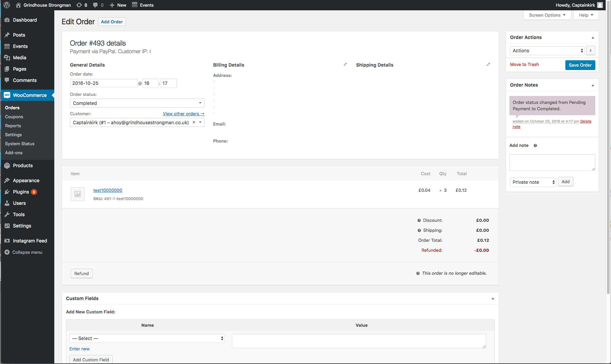Open the Actions dropdown
611x364 pixels.
pyautogui.click(x=547, y=51)
